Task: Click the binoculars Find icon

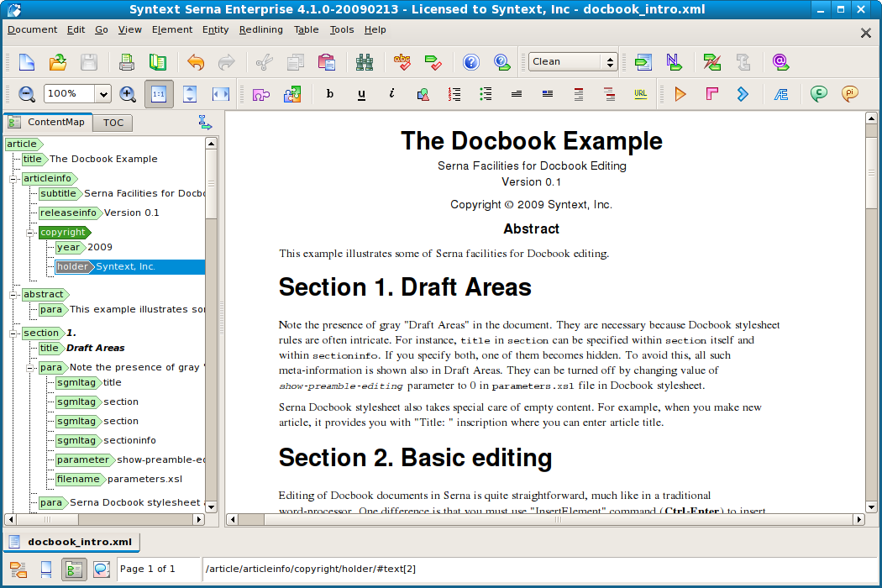Action: point(364,62)
